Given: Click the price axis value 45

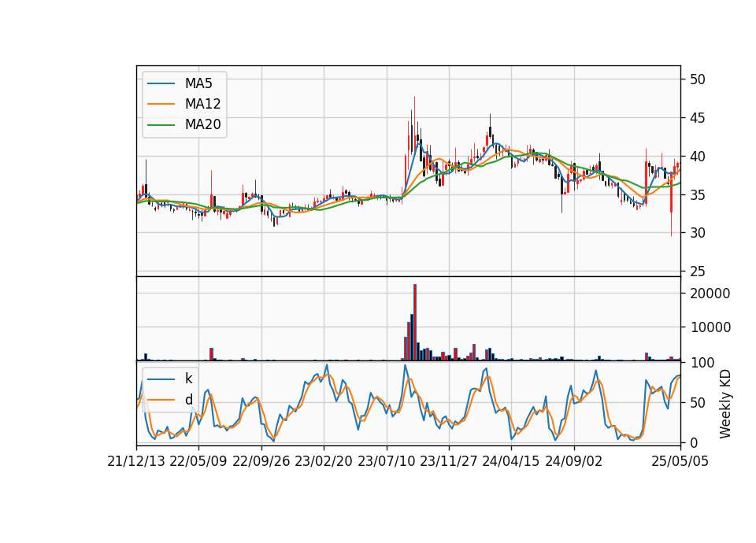Looking at the screenshot, I should pyautogui.click(x=697, y=118).
